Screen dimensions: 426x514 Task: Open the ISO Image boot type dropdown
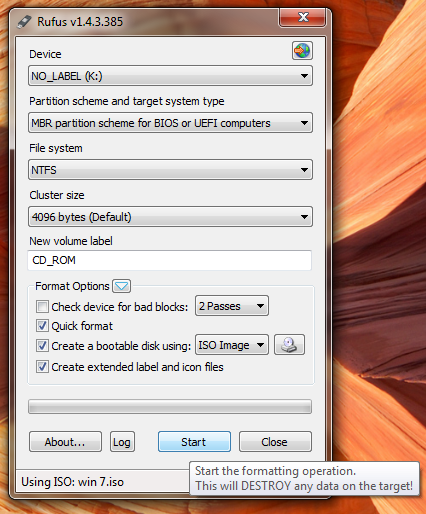(232, 345)
